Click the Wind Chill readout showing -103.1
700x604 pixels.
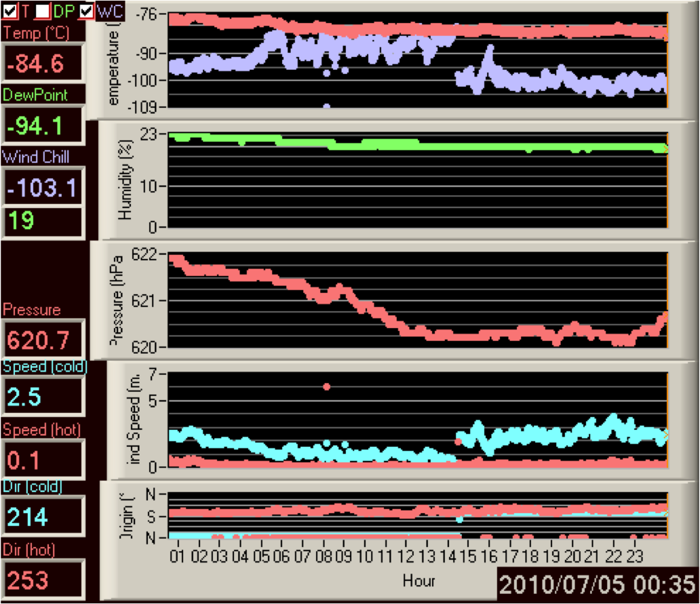coord(42,187)
